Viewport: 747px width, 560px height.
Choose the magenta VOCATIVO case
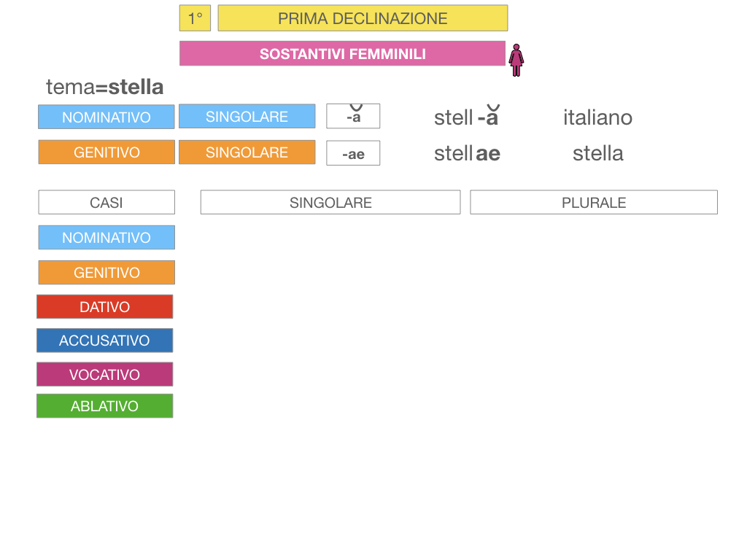(x=105, y=375)
